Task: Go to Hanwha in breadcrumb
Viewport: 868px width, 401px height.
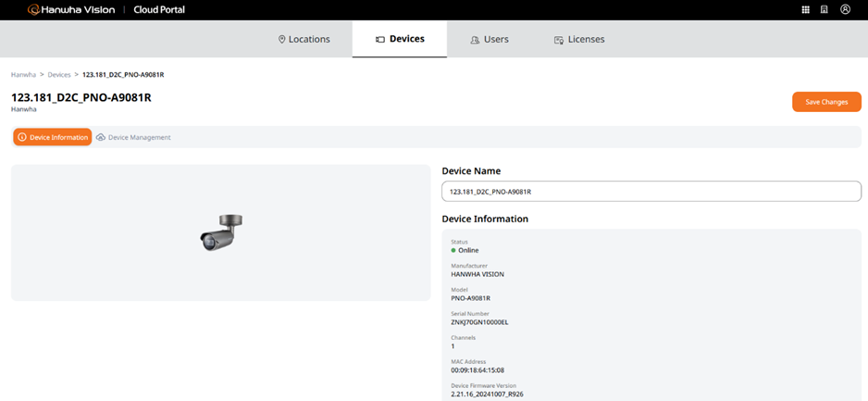Action: click(23, 74)
